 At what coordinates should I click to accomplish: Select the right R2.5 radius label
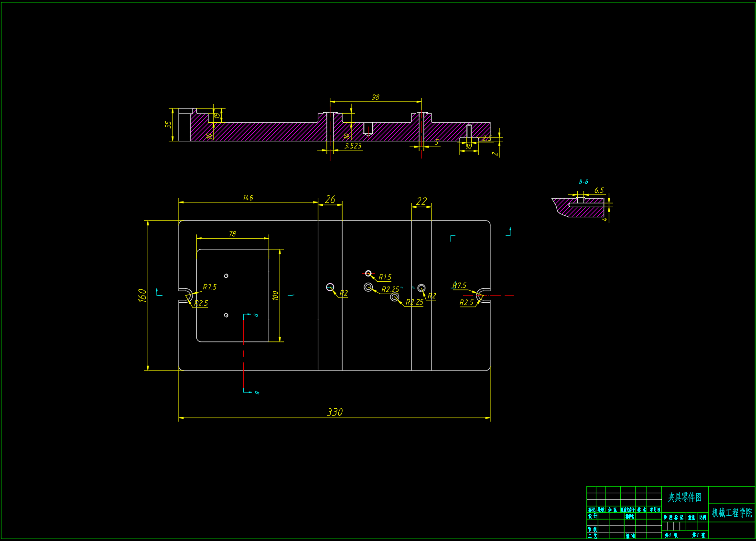point(466,303)
